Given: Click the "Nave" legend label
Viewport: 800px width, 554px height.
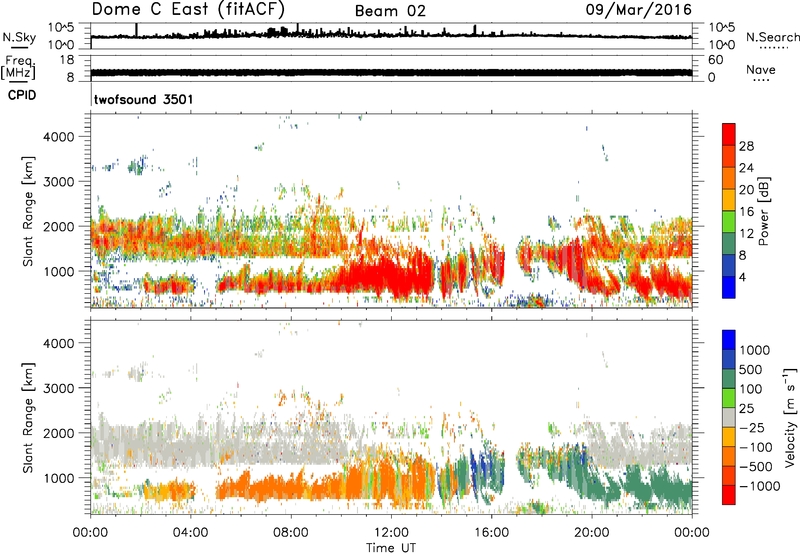Looking at the screenshot, I should 761,69.
